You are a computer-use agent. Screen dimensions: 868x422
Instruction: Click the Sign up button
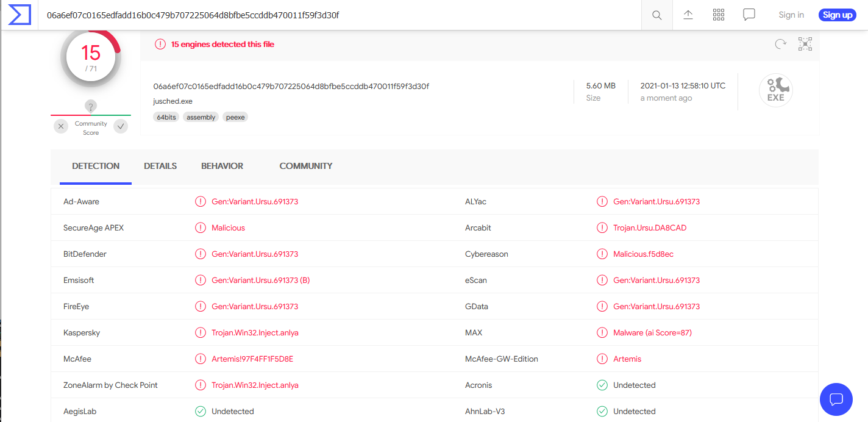click(838, 15)
